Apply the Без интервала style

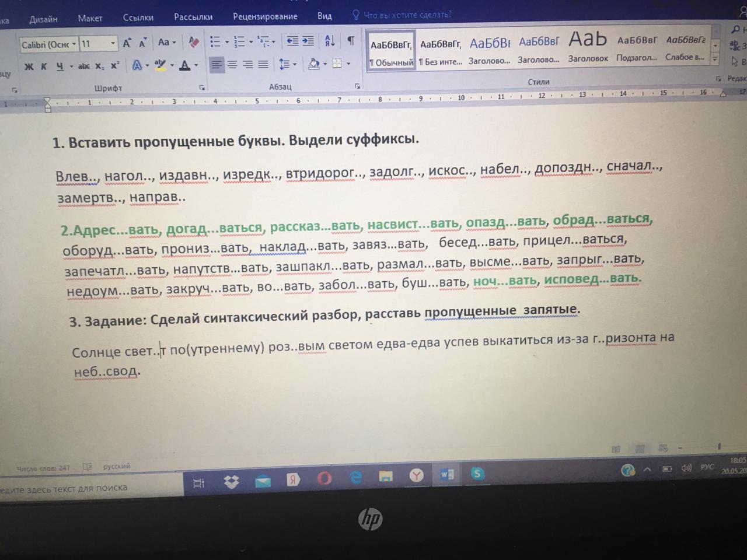pyautogui.click(x=441, y=51)
